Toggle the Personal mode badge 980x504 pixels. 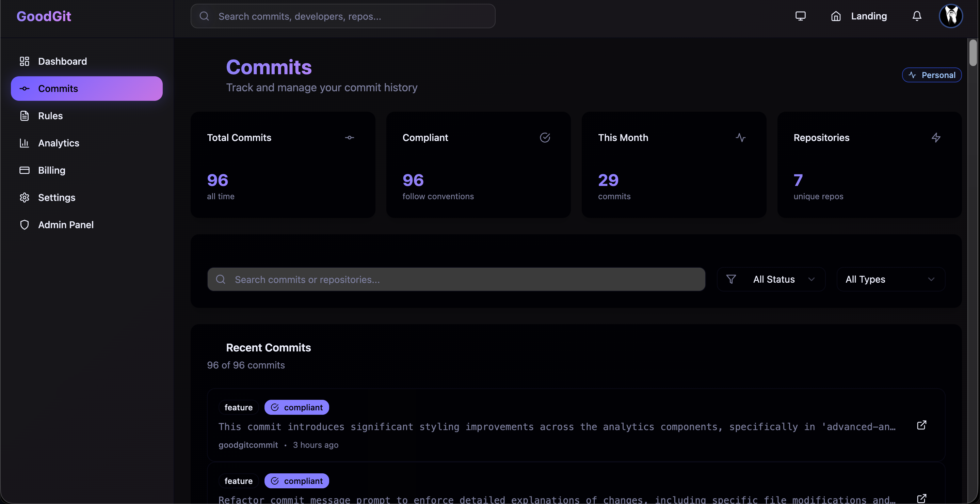932,75
